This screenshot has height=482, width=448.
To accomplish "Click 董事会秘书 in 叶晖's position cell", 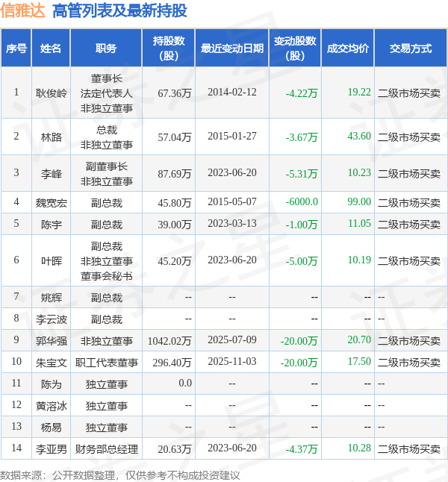I will pos(107,276).
